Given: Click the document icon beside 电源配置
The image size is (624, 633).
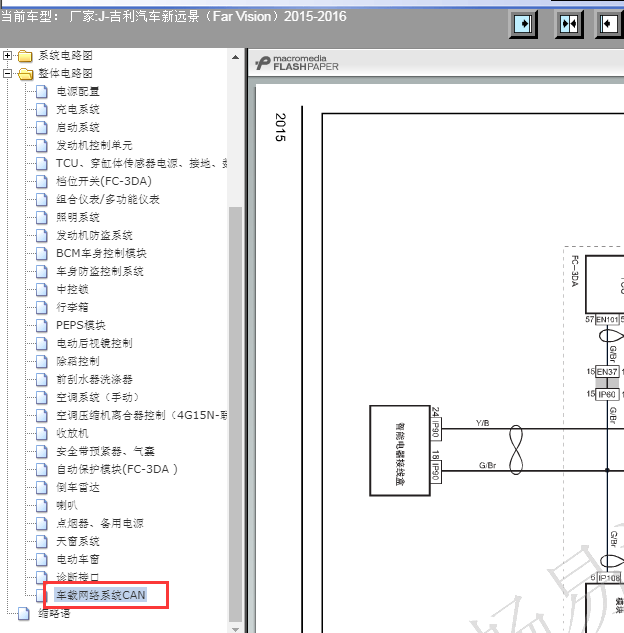Looking at the screenshot, I should click(42, 92).
